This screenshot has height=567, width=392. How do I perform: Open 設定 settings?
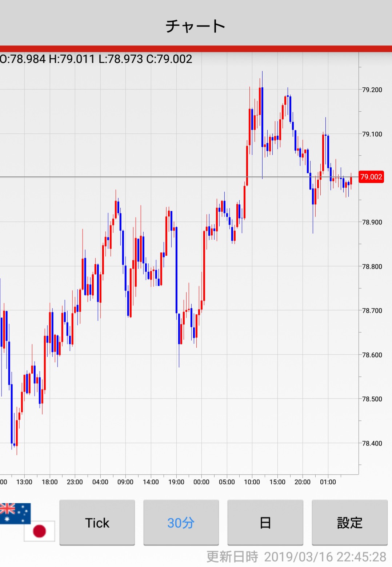(x=349, y=523)
